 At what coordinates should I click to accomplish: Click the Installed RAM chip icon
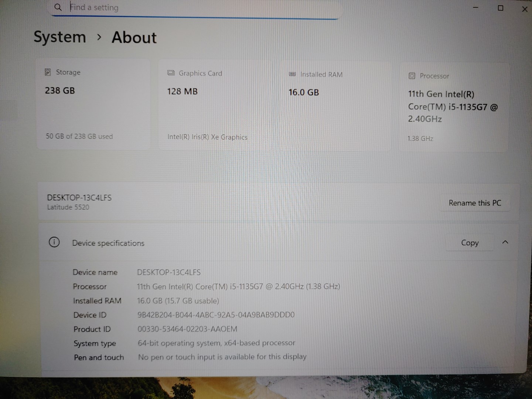click(292, 74)
